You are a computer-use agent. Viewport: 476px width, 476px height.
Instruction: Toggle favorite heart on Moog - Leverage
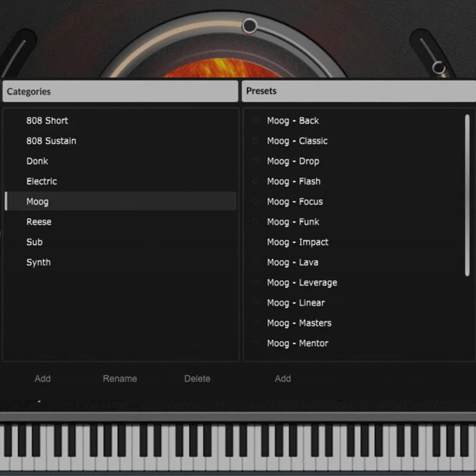tap(256, 283)
